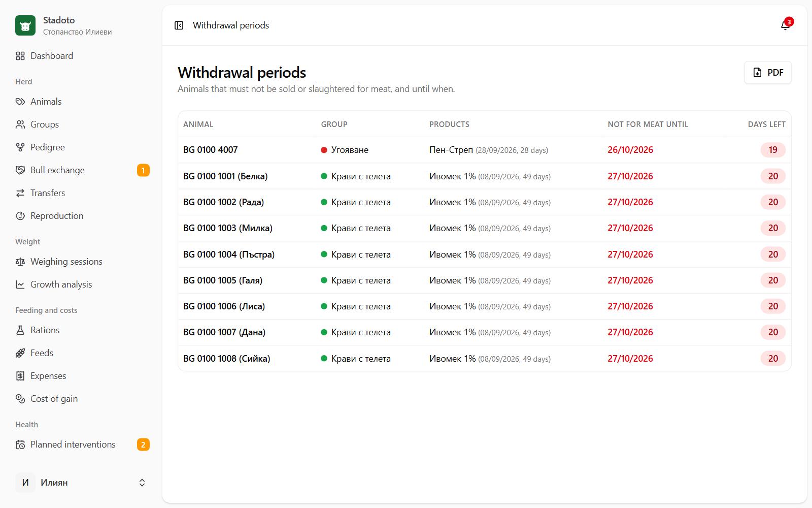Viewport: 812px width, 508px height.
Task: Open Weighing sessions page
Action: click(81, 262)
